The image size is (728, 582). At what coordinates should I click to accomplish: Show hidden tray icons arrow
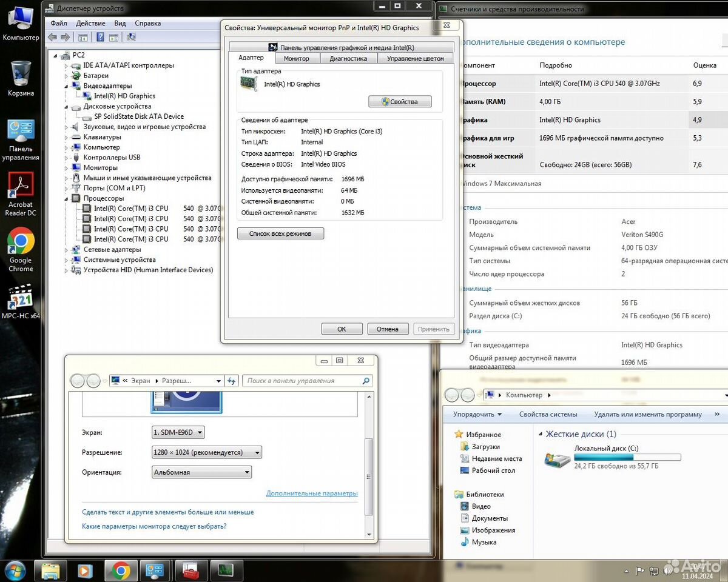(x=626, y=570)
